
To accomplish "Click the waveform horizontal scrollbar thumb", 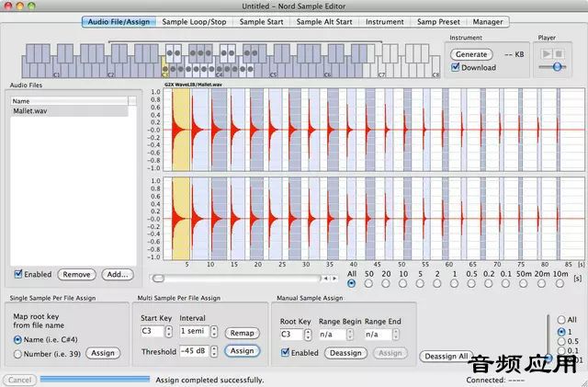I will click(x=158, y=279).
